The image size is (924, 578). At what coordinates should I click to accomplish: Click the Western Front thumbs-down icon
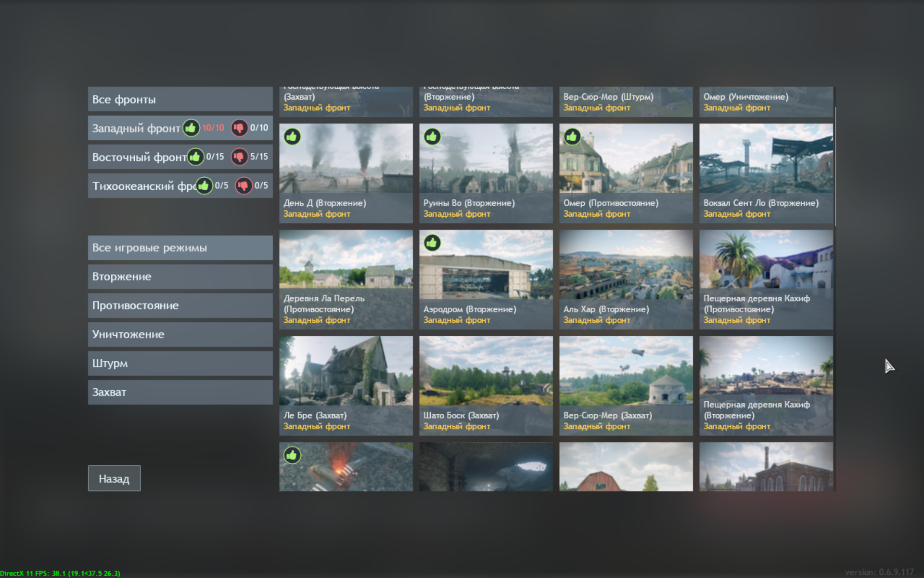click(239, 128)
